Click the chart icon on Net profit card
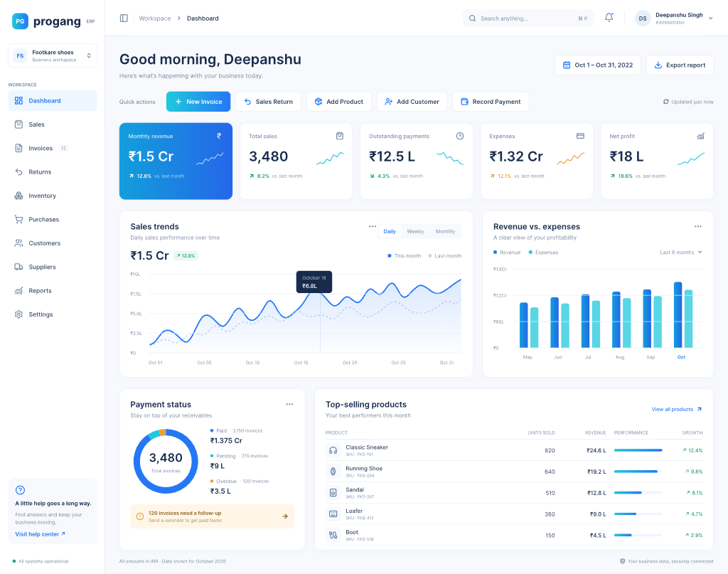This screenshot has height=574, width=728. [700, 136]
